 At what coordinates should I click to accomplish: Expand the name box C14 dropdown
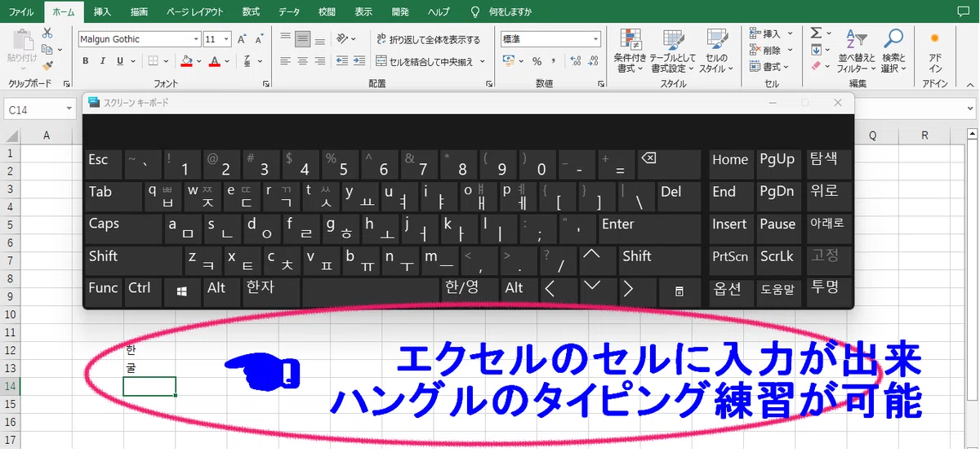(70, 109)
